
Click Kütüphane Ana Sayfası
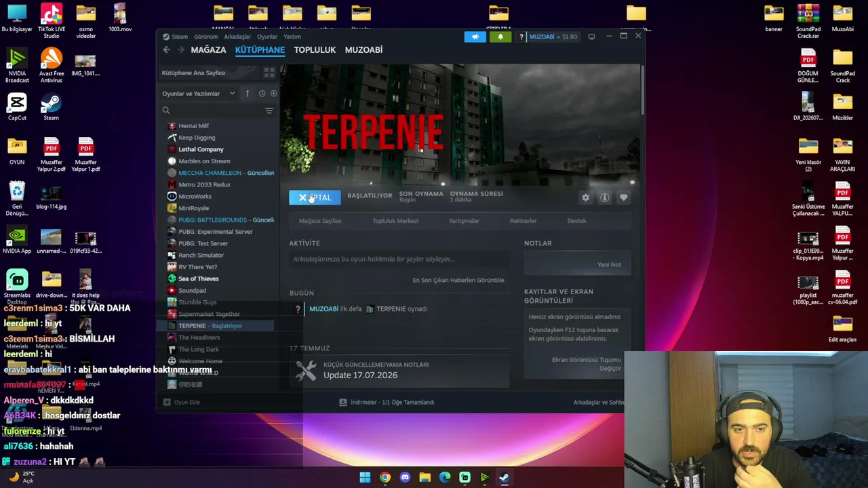(193, 73)
